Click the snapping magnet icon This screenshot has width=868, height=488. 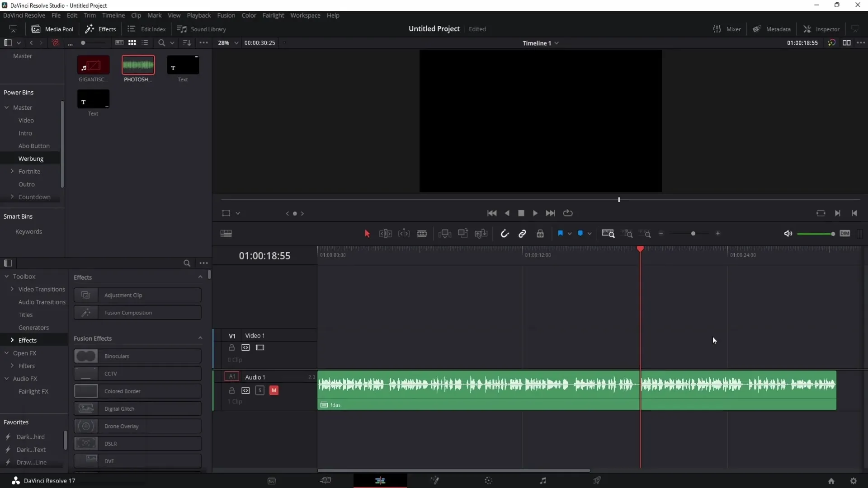click(x=505, y=233)
